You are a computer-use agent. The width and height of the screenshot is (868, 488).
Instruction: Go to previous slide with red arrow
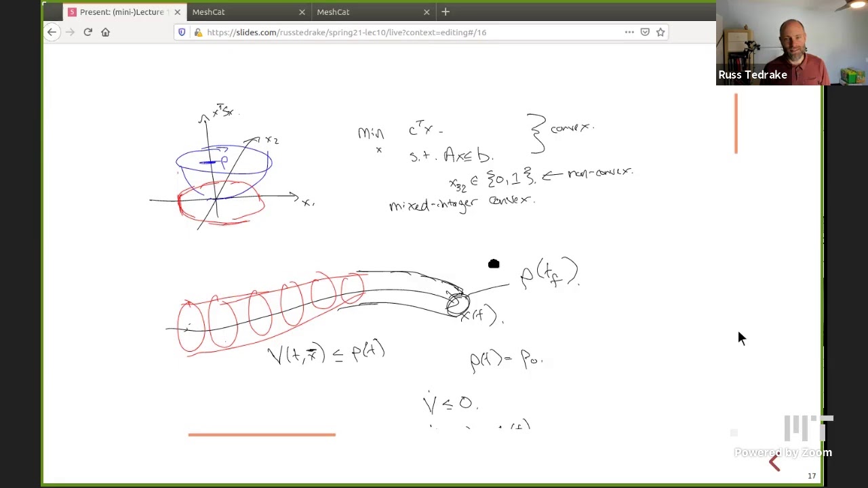click(774, 463)
